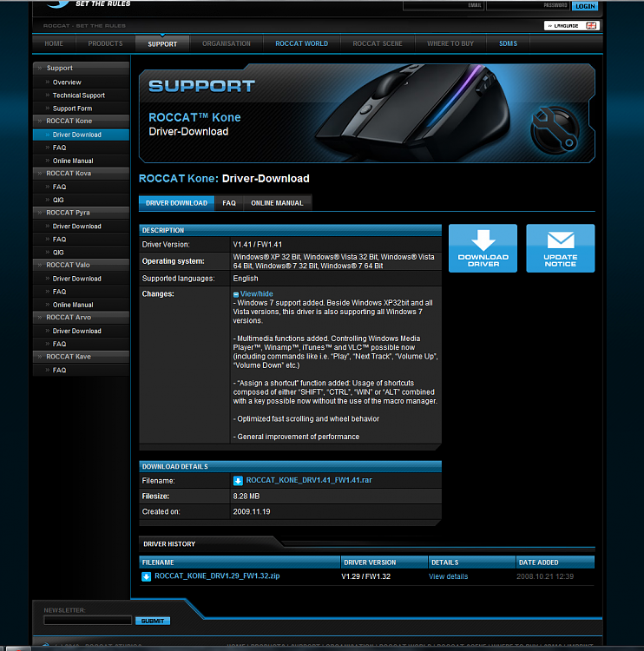Go to the ORGANISATION navigation item

pos(227,43)
